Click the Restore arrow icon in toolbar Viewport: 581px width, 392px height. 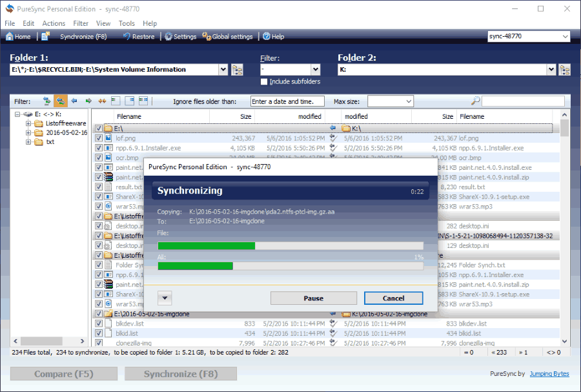coord(127,36)
